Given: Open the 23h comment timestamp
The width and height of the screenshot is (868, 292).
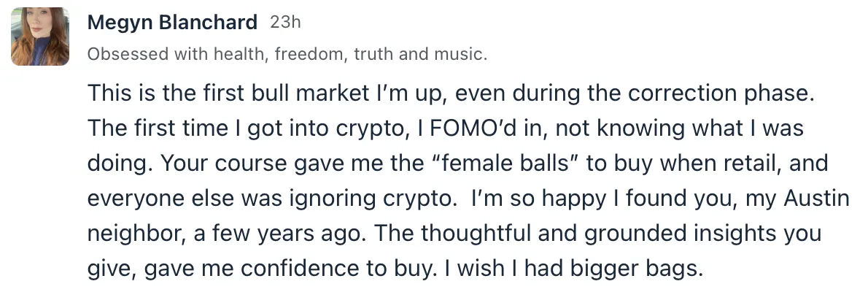Looking at the screenshot, I should [x=285, y=23].
